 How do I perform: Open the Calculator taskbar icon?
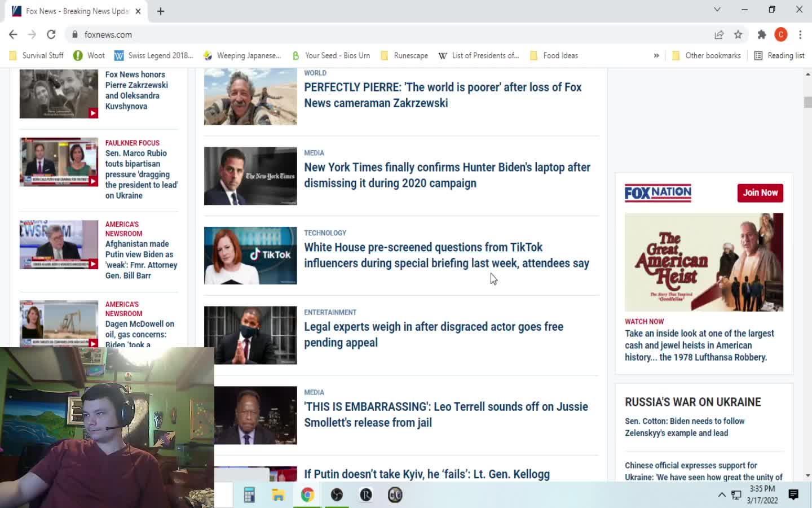click(x=249, y=495)
